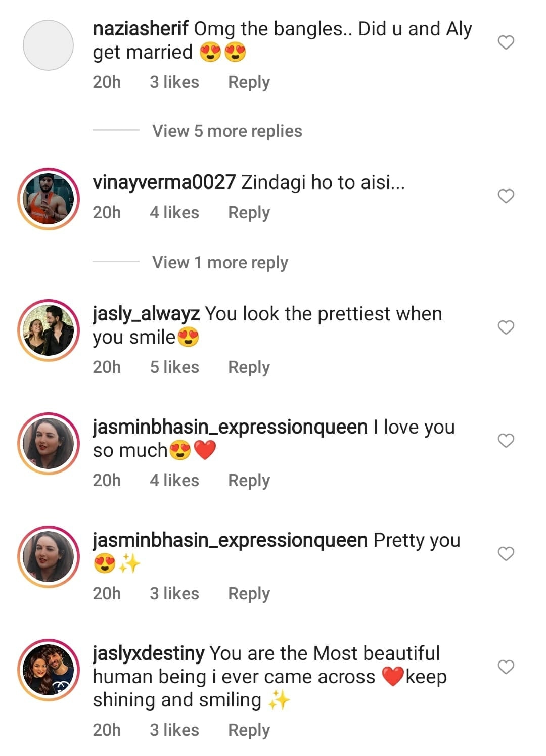The image size is (546, 756).
Task: Tap heart on vinayverma0027's comment
Action: pyautogui.click(x=506, y=196)
